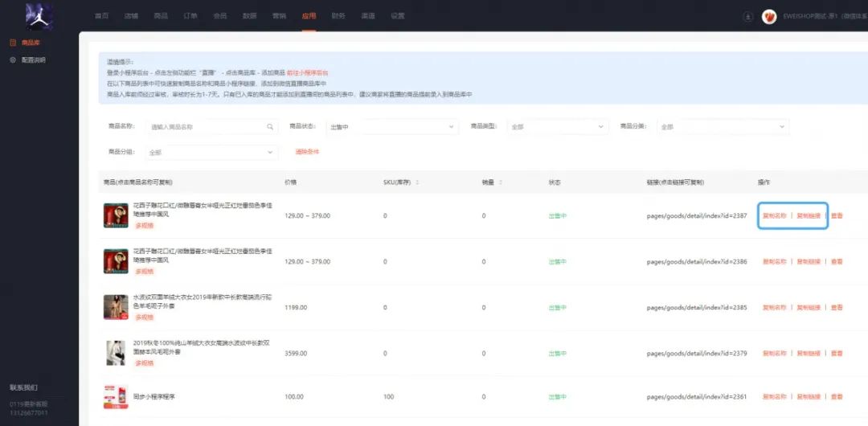Switch to the 店铺 tab

131,16
